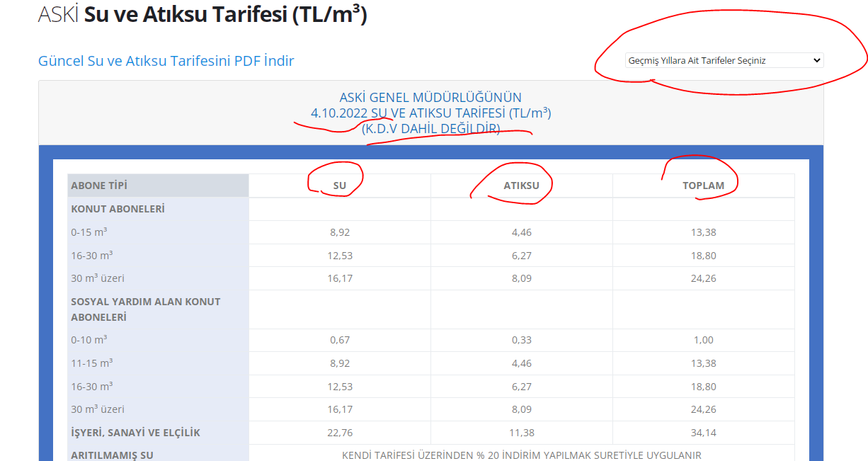Viewport: 868px width, 461px height.
Task: Select the ATIKSU column header
Action: (x=521, y=186)
